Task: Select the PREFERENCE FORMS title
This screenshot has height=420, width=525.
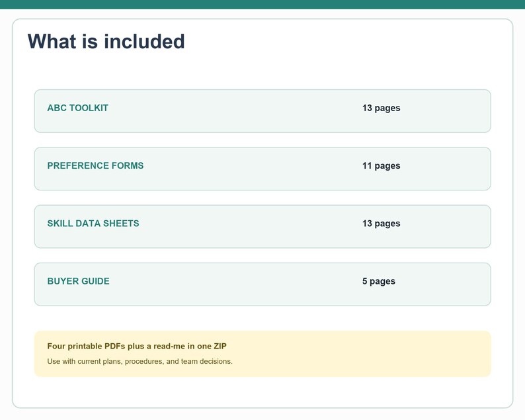Action: 95,165
